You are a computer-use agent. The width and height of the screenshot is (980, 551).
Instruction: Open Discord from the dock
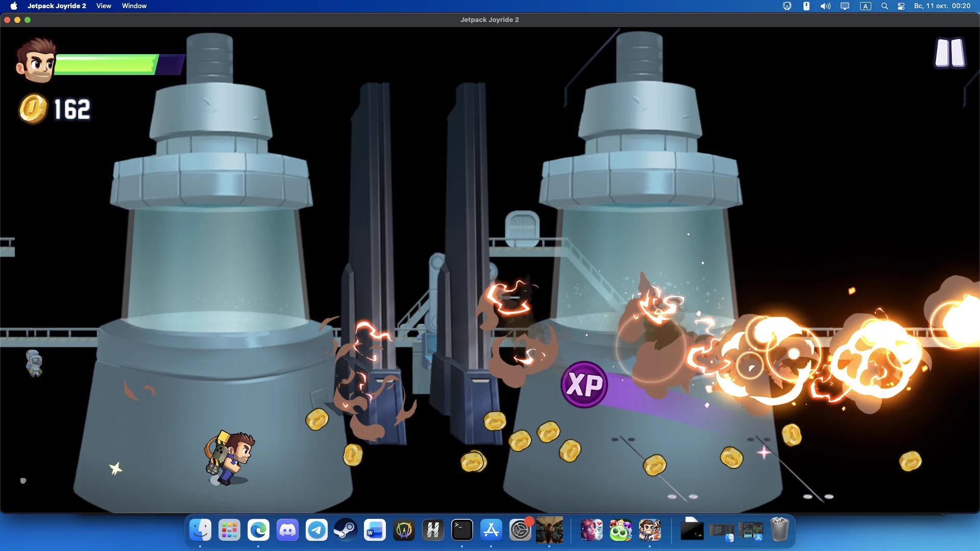[x=287, y=530]
